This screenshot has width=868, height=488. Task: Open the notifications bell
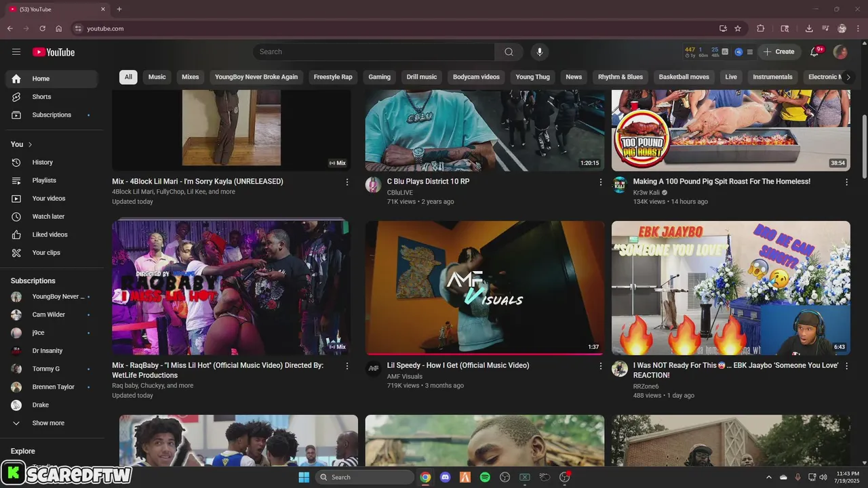pyautogui.click(x=815, y=52)
